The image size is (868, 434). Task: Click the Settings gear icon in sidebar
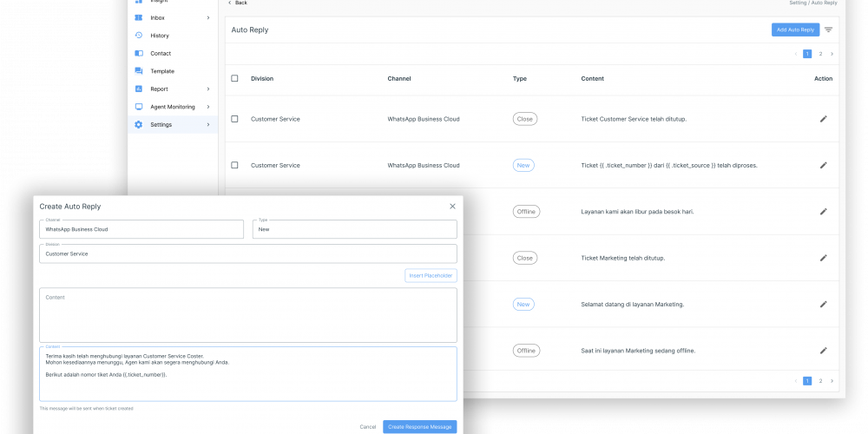coord(139,125)
